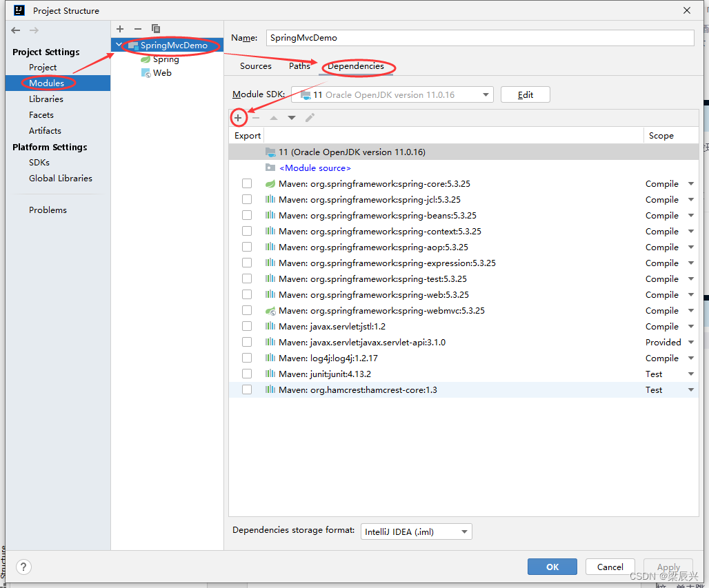Click the hamcrest-core library bars icon

(270, 389)
